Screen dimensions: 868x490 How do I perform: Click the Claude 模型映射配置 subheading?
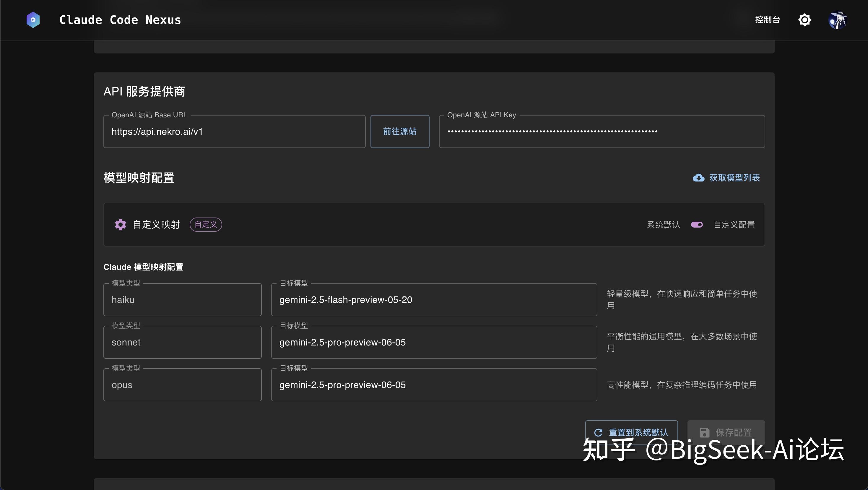pyautogui.click(x=143, y=267)
